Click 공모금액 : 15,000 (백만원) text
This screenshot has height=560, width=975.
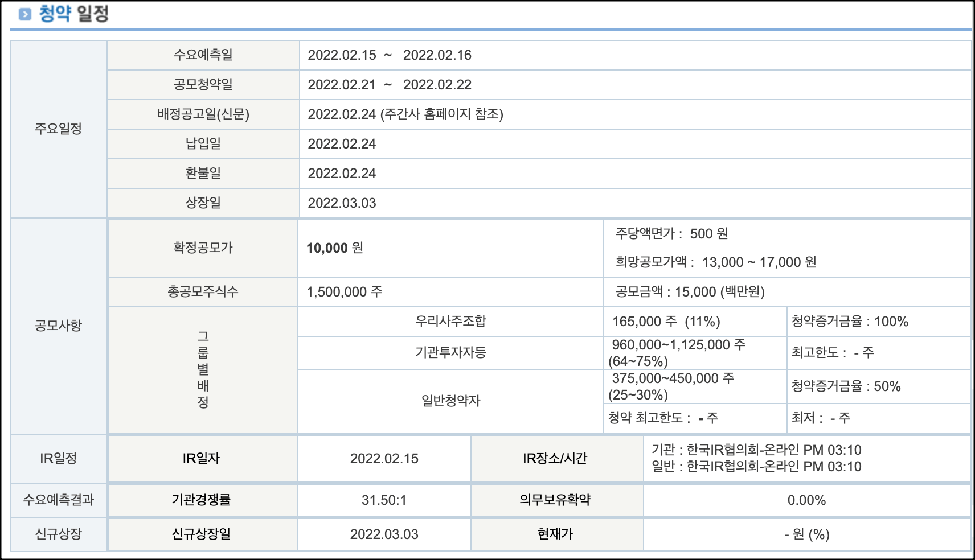tap(690, 292)
